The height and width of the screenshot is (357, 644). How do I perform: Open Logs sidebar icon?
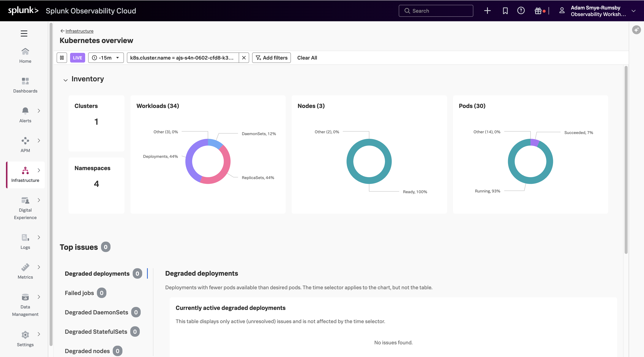(x=25, y=238)
